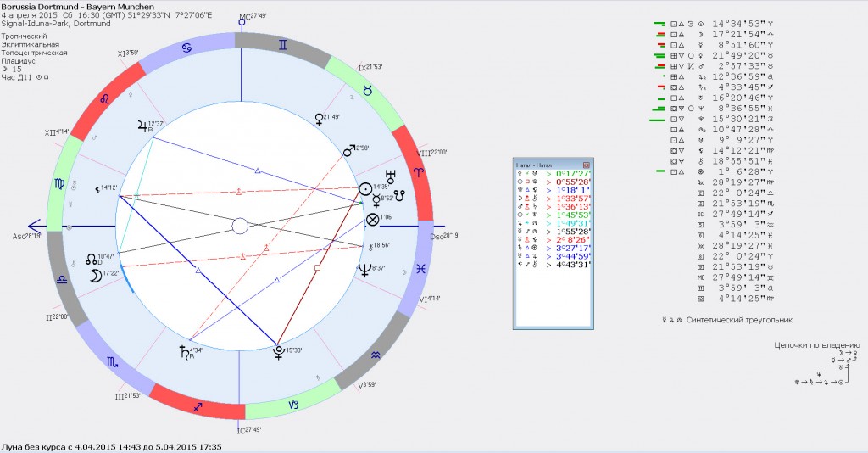
Task: Select the Pisces sign on the zodiac ring
Action: [x=421, y=269]
